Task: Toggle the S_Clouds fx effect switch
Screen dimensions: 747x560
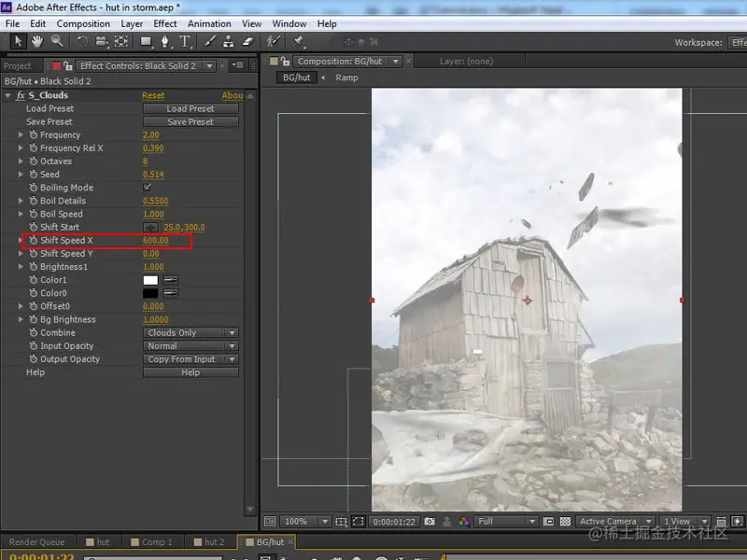Action: [21, 95]
